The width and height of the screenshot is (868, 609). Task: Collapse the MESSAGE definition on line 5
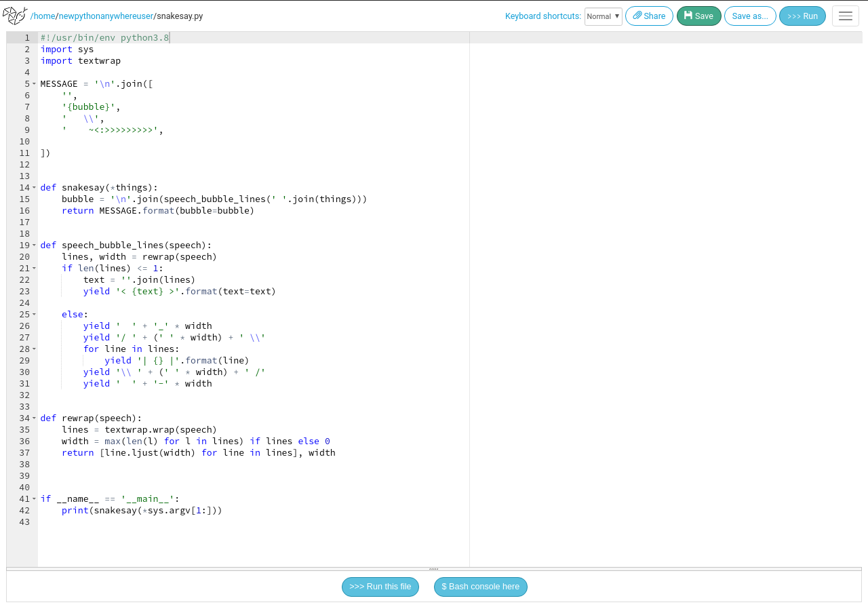[34, 83]
